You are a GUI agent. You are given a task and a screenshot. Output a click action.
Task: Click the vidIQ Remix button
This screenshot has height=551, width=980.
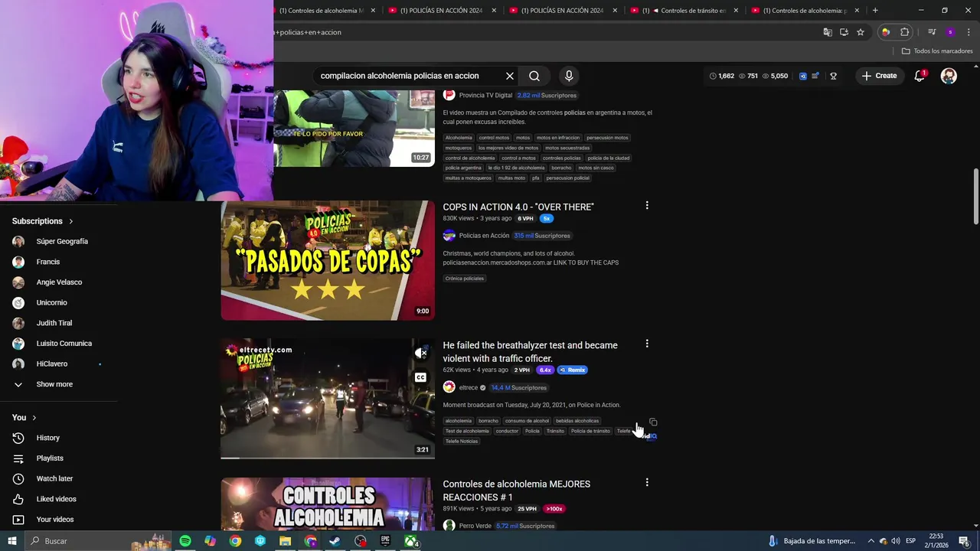(x=572, y=370)
